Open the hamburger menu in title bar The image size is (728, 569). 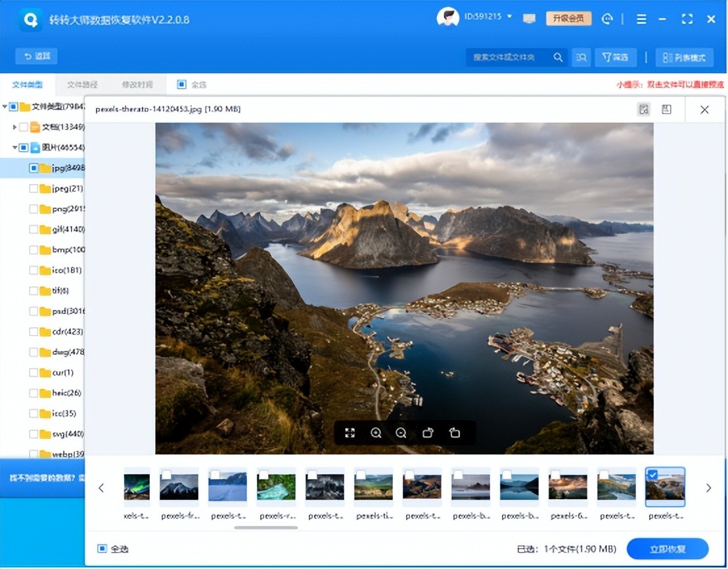(x=641, y=19)
